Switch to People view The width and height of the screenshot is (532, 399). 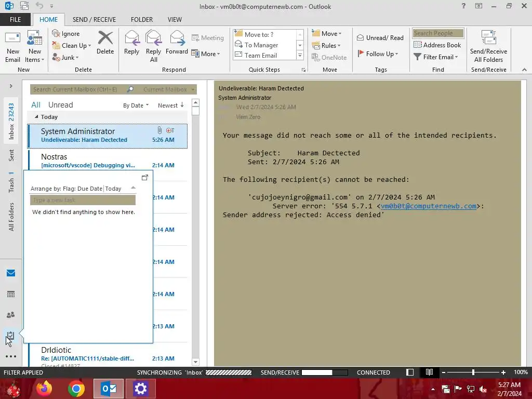11,315
